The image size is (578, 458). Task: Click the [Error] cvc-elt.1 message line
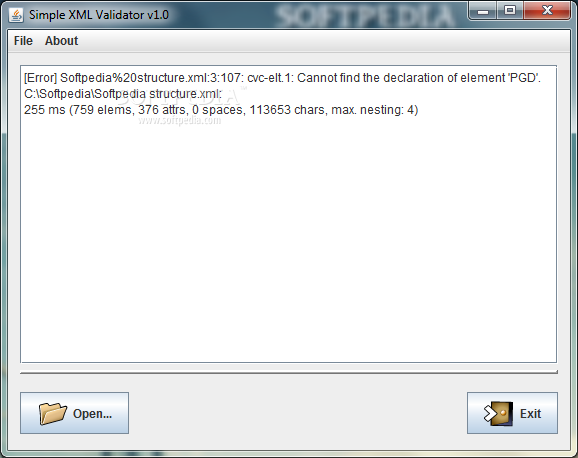[x=282, y=78]
